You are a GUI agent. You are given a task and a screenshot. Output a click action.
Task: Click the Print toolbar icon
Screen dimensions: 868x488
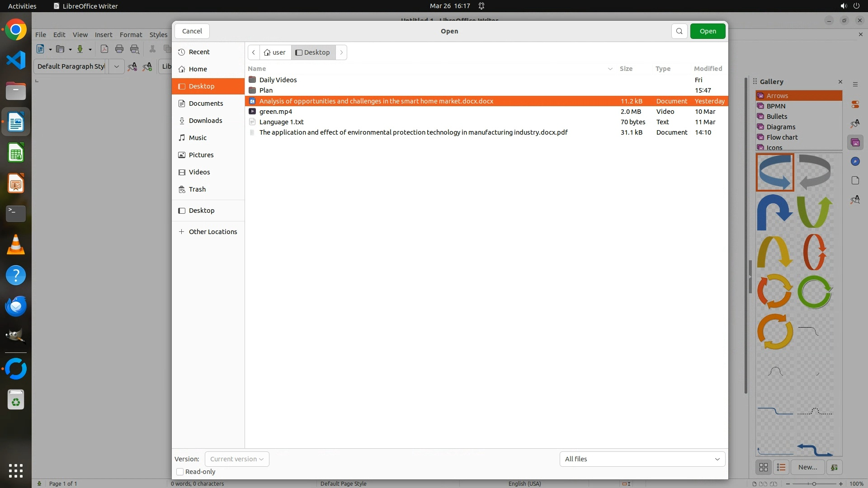119,49
